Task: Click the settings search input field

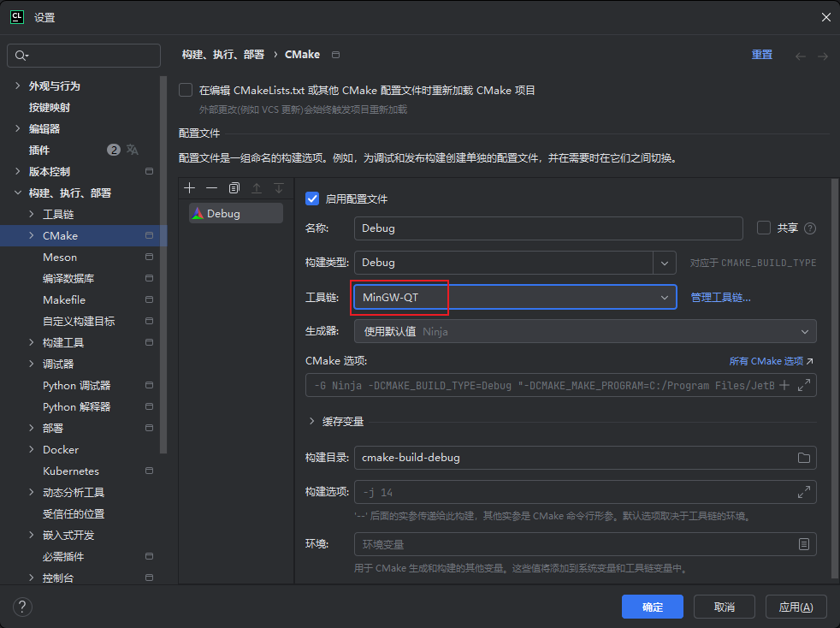Action: 83,55
